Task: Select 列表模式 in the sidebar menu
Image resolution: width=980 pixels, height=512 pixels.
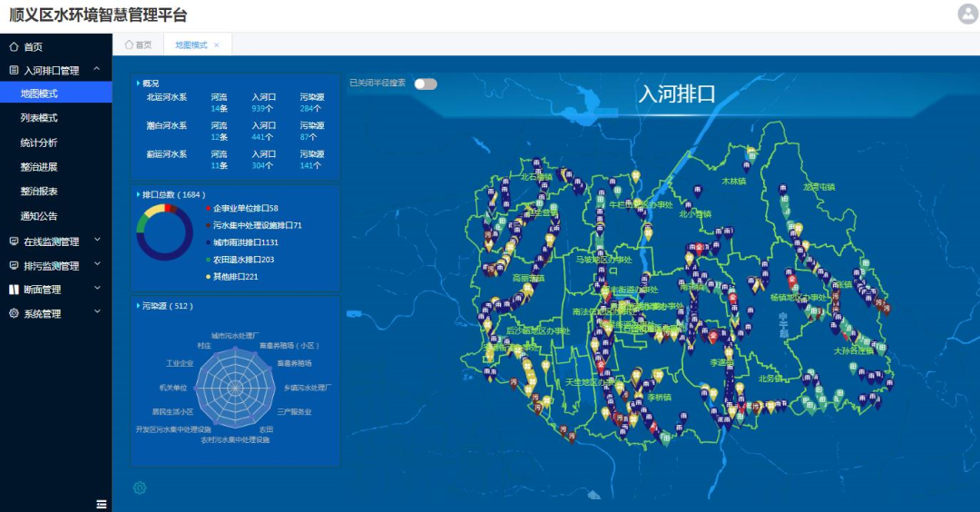Action: (x=39, y=118)
